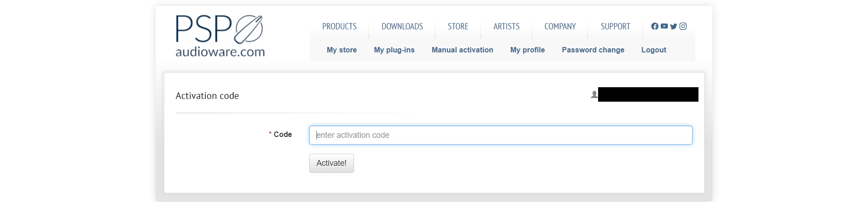This screenshot has width=868, height=202.
Task: Click the Logout link
Action: point(654,50)
